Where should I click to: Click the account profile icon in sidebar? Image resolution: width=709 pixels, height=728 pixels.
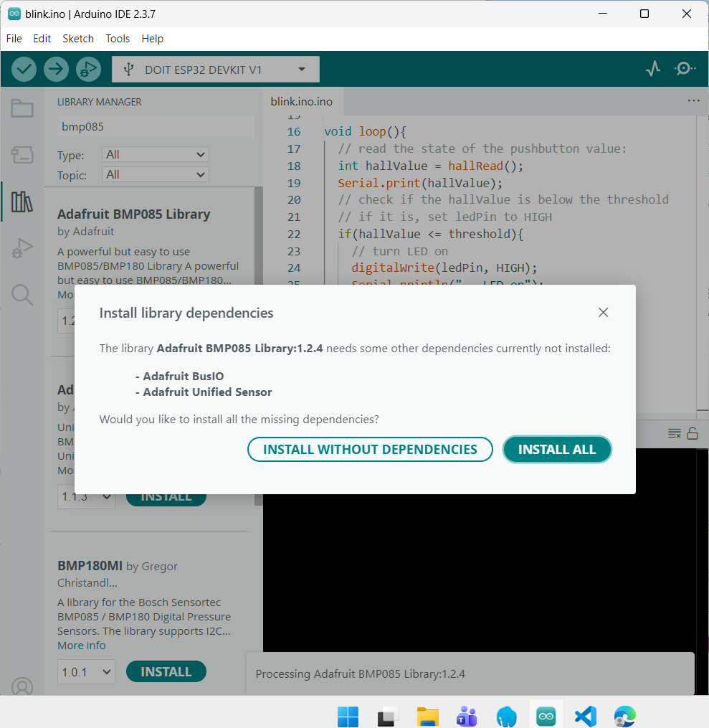tap(22, 686)
